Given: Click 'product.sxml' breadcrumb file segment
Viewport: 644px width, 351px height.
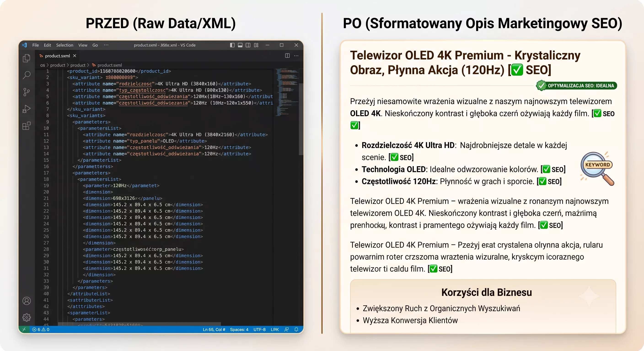Looking at the screenshot, I should tap(110, 65).
